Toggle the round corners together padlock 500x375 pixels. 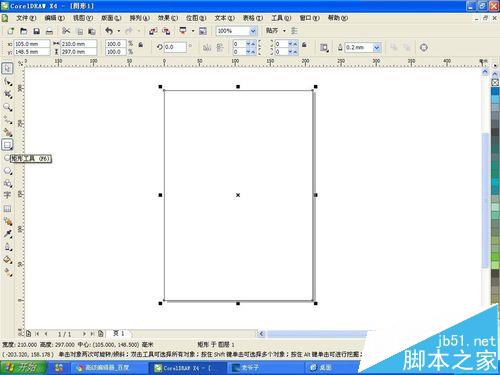click(x=304, y=44)
